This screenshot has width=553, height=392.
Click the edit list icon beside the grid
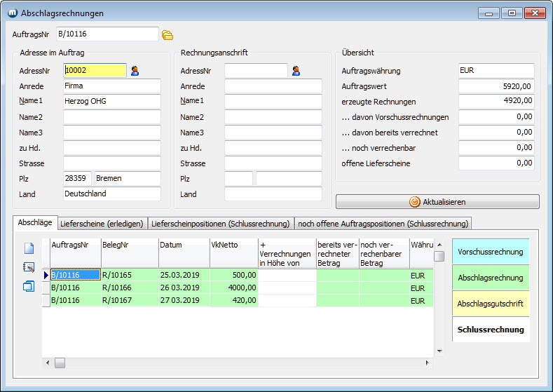click(x=29, y=267)
